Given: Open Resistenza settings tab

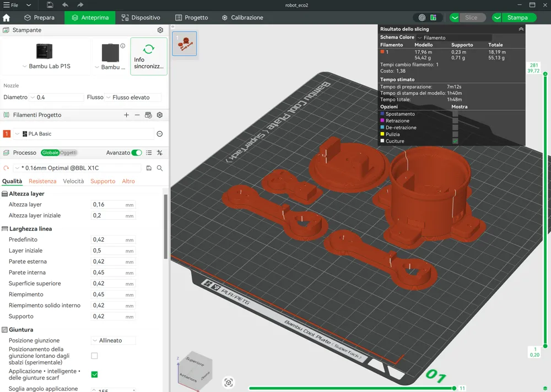Looking at the screenshot, I should click(x=42, y=181).
